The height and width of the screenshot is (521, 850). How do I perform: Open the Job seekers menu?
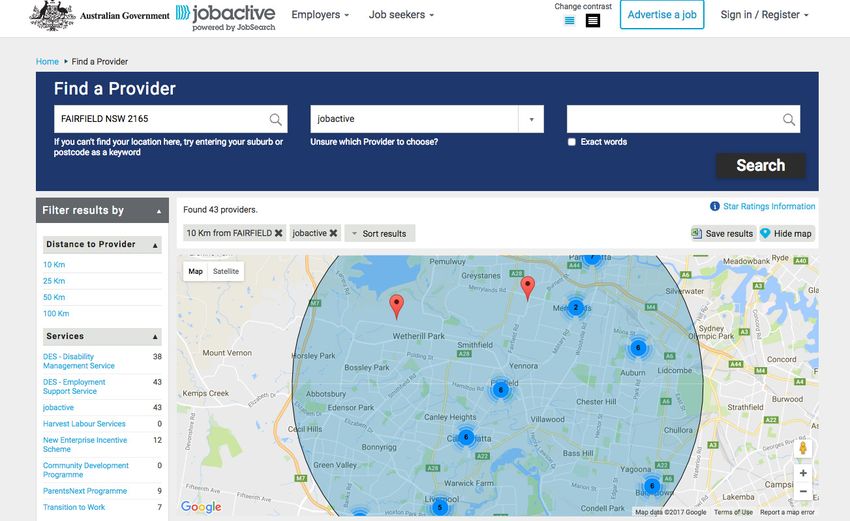click(401, 15)
